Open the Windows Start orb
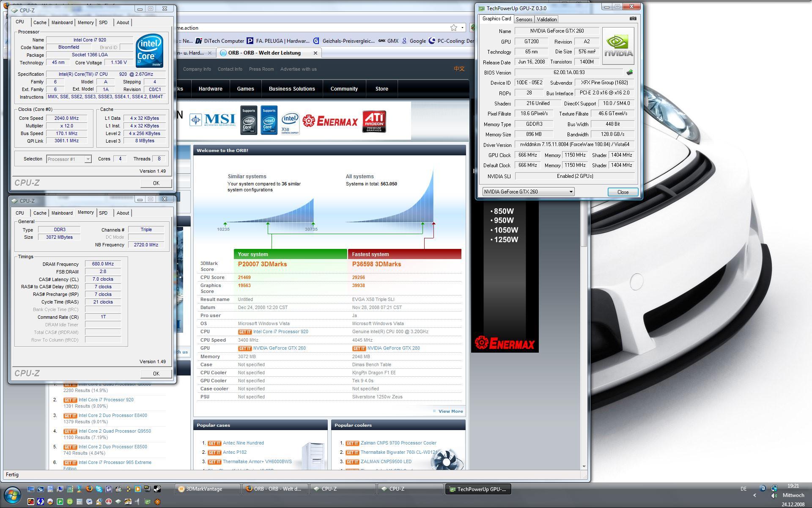812x508 pixels. tap(13, 495)
